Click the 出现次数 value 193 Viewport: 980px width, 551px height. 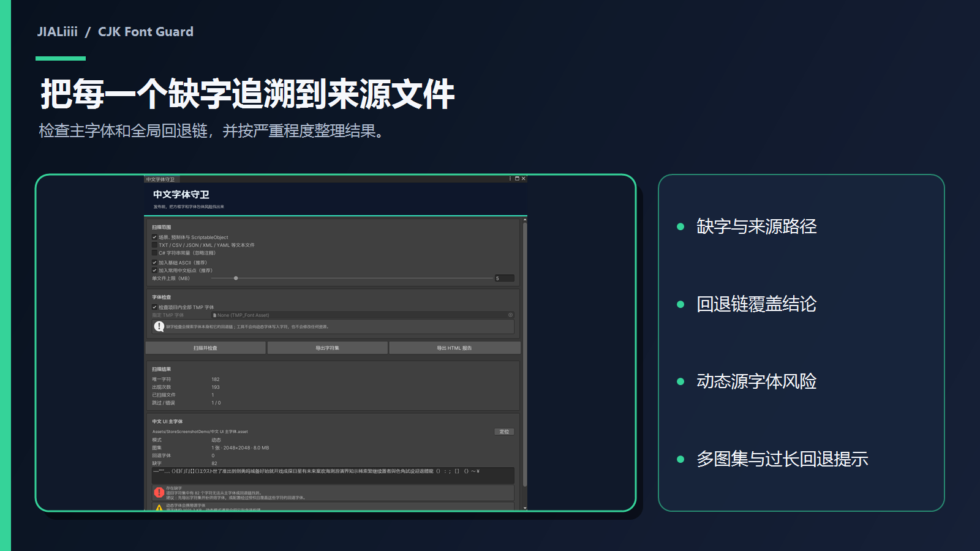(x=216, y=387)
